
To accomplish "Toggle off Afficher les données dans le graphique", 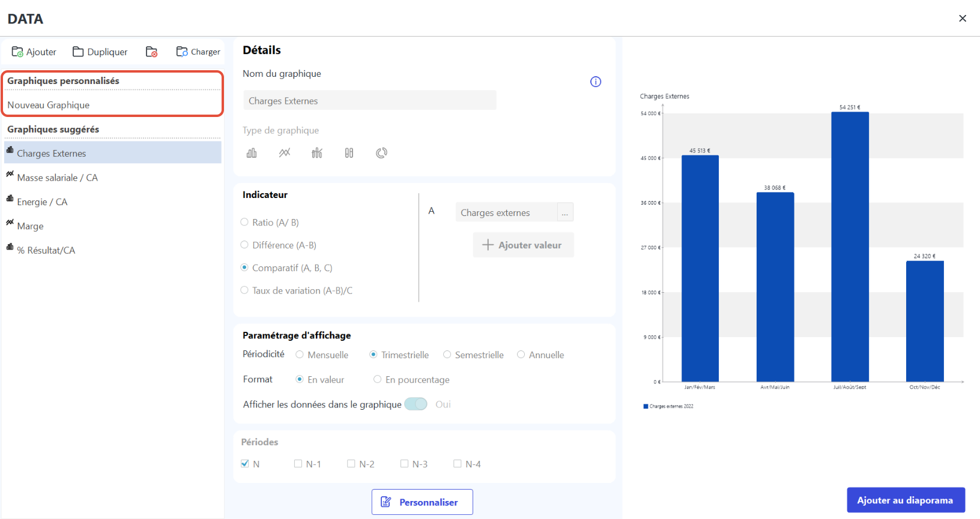I will pos(416,404).
